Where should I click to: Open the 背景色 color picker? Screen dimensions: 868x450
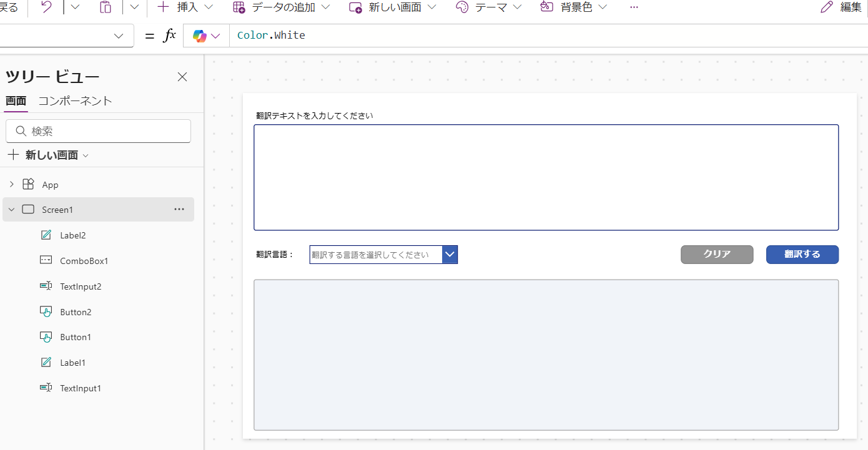click(x=573, y=7)
